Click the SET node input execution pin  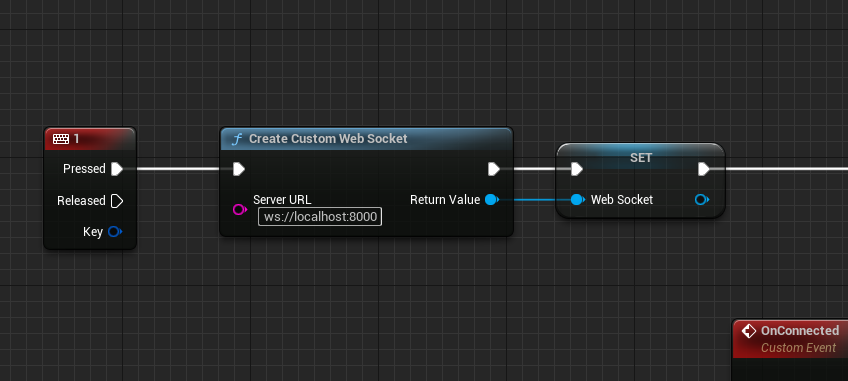point(577,169)
